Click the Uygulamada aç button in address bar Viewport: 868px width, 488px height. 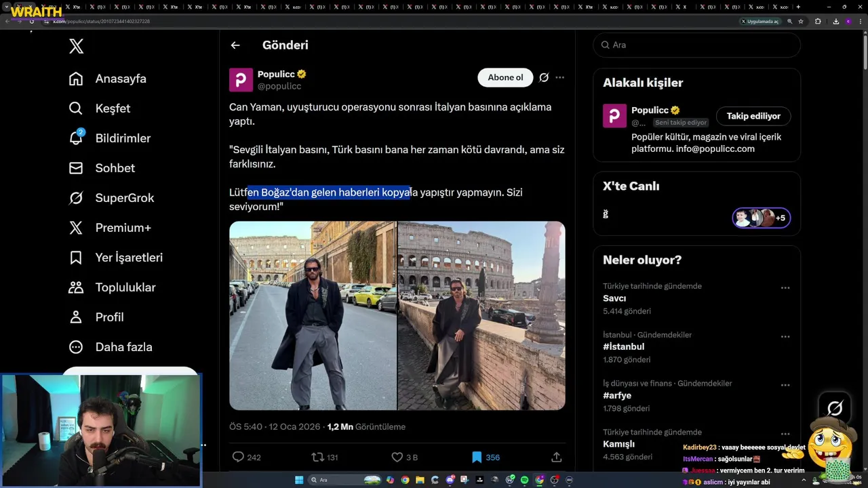(760, 21)
